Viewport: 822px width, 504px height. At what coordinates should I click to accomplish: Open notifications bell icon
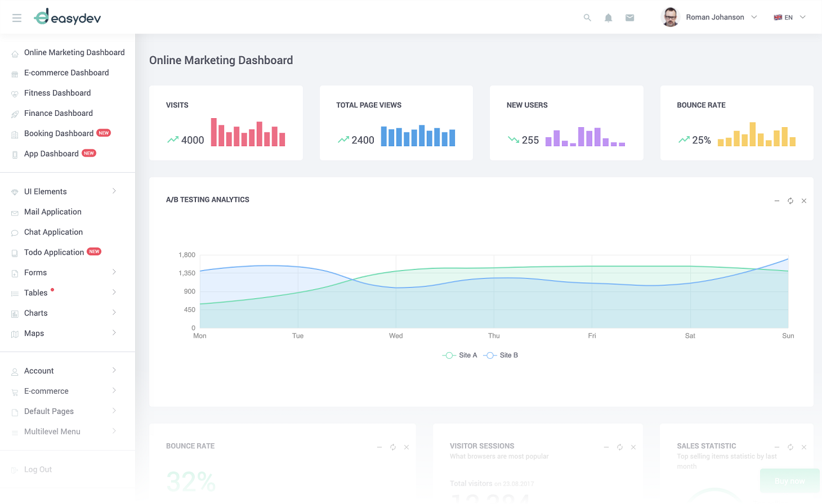click(x=608, y=18)
